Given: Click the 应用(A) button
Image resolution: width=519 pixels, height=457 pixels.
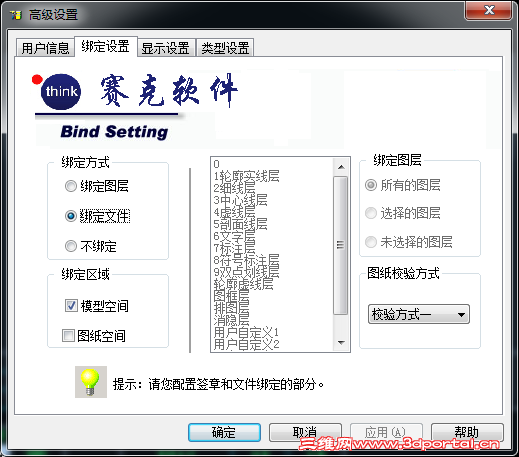Looking at the screenshot, I should pyautogui.click(x=386, y=432).
